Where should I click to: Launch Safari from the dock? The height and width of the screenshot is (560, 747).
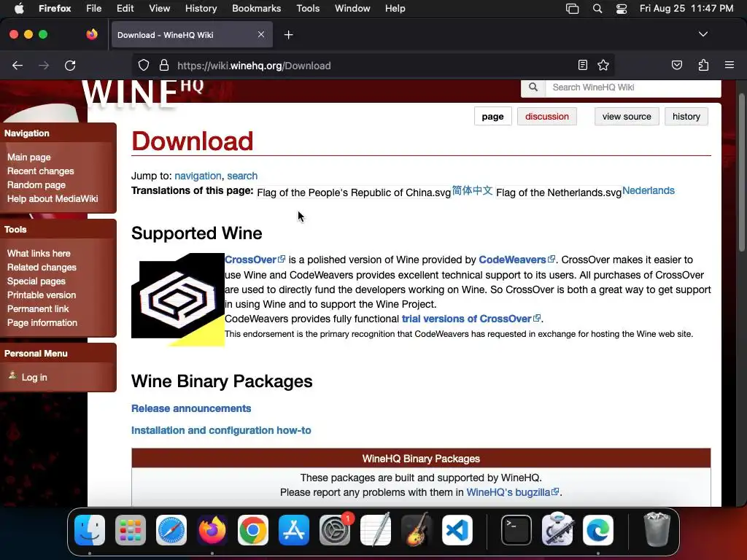click(171, 530)
